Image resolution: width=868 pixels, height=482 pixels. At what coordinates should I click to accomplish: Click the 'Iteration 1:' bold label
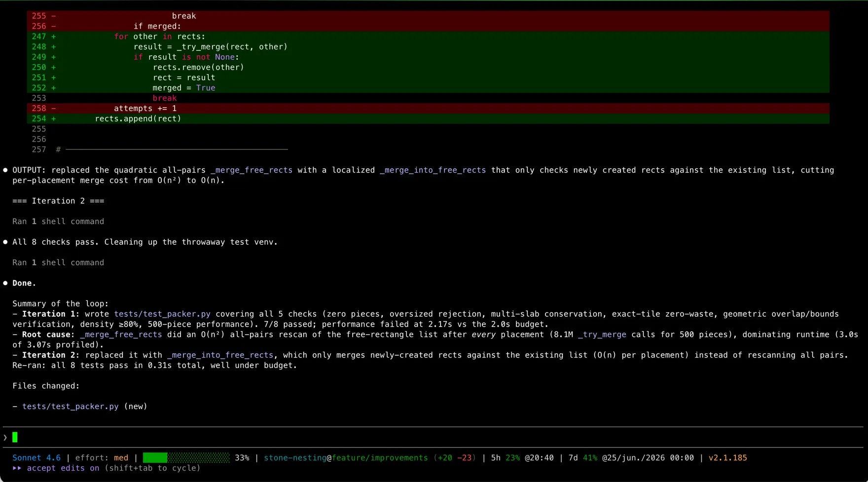[51, 314]
